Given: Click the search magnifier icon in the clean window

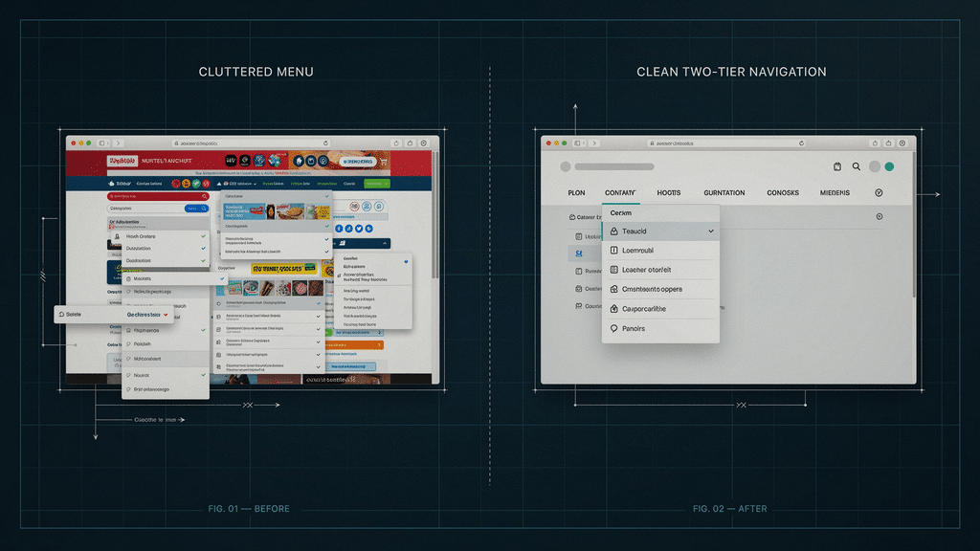Looking at the screenshot, I should pyautogui.click(x=857, y=166).
